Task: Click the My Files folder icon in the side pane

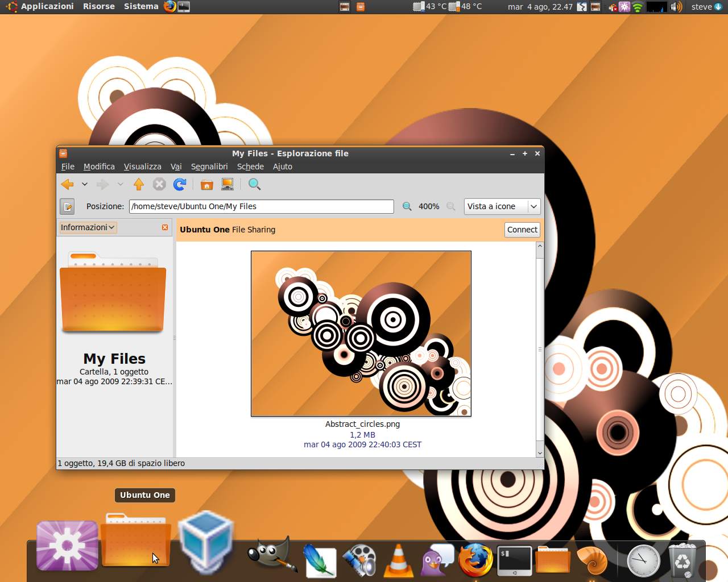Action: point(113,292)
